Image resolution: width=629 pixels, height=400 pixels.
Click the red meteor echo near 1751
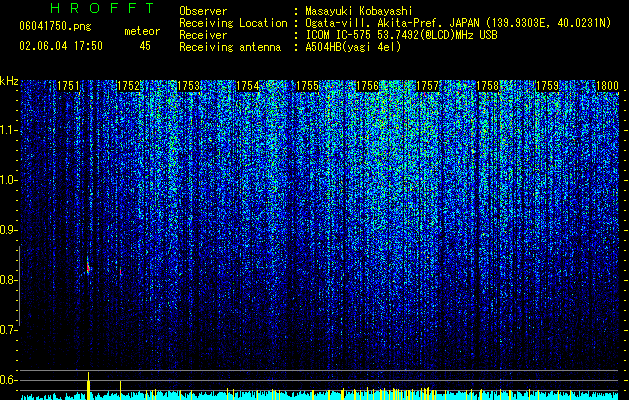88,267
